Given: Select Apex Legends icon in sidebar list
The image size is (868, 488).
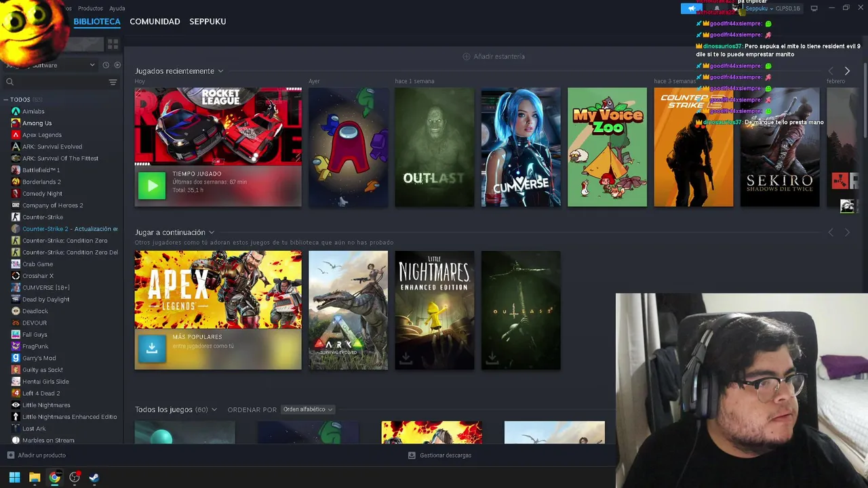Looking at the screenshot, I should tap(16, 135).
